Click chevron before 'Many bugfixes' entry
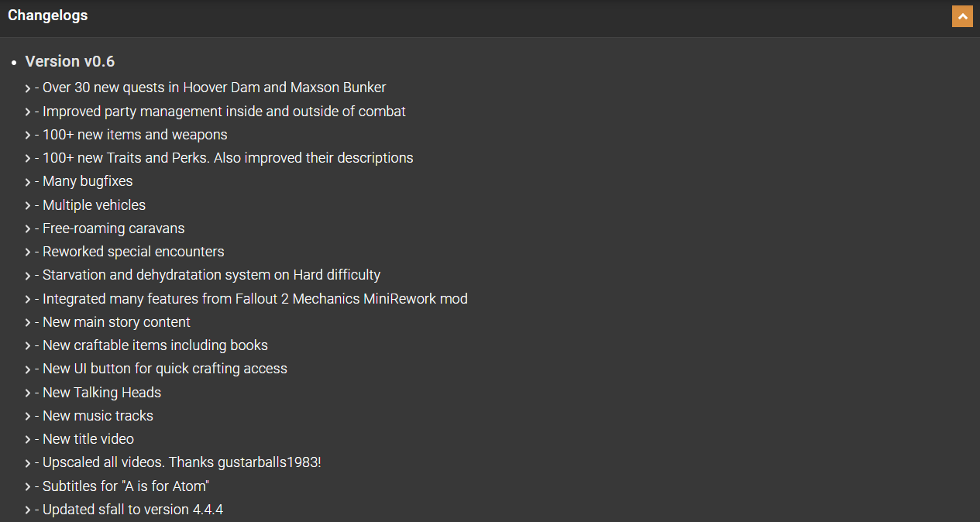Viewport: 980px width, 522px height. point(28,182)
